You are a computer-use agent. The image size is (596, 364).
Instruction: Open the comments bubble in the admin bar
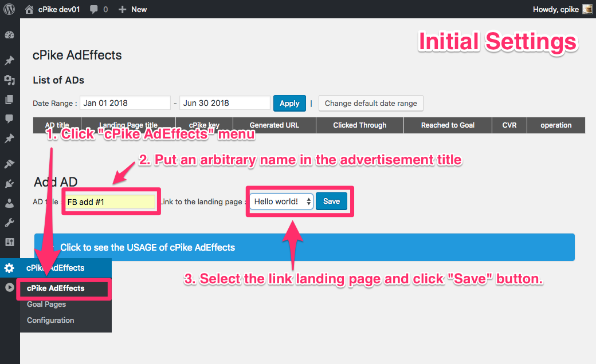tap(94, 10)
